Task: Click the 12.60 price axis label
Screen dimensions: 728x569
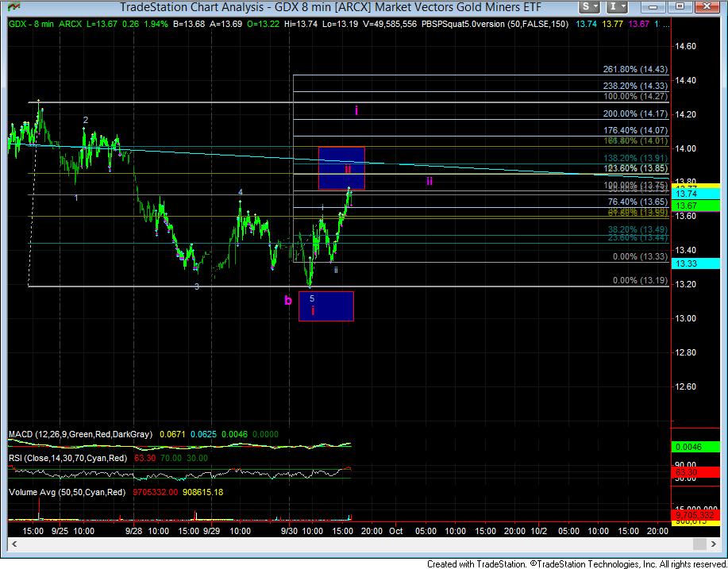Action: [x=685, y=386]
